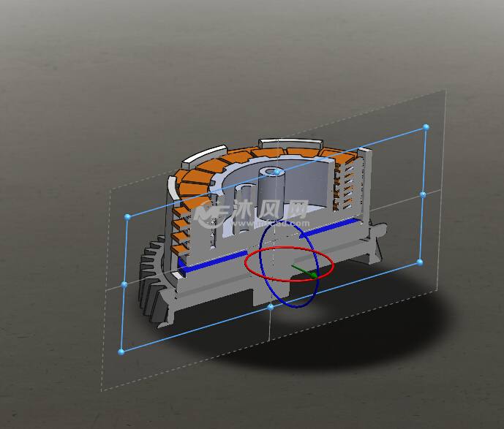Click the bottom-left corner handle of the section plane
This screenshot has width=504, height=429.
[121, 352]
